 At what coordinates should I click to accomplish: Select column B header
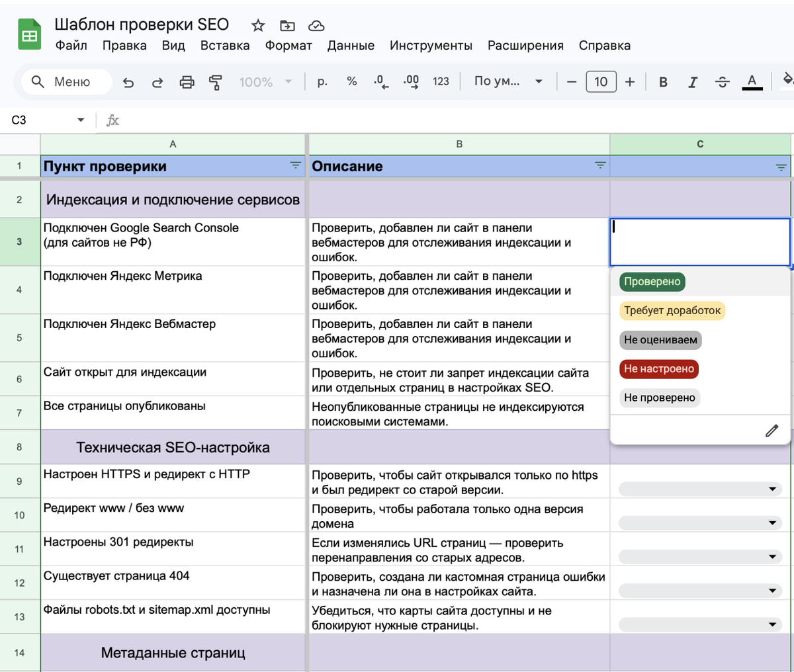pos(459,144)
